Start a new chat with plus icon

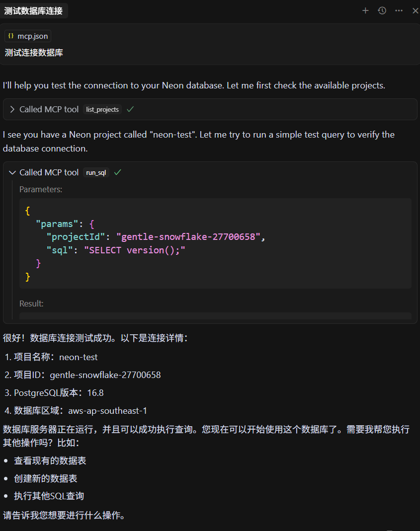coord(365,11)
